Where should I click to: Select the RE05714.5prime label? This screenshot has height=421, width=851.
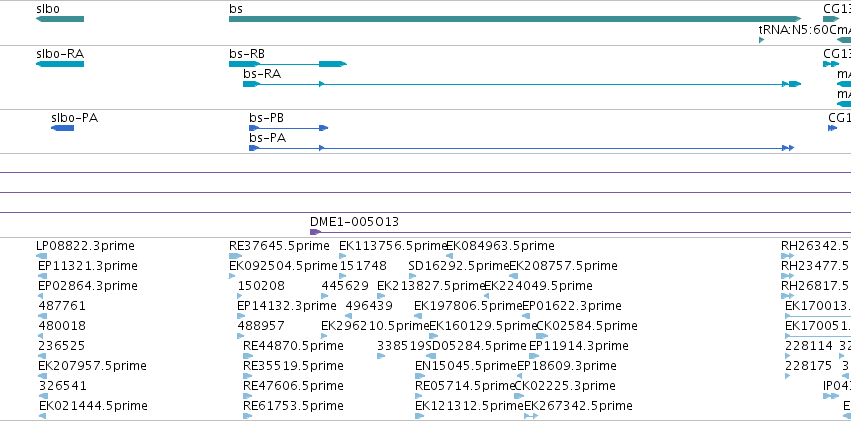(465, 386)
